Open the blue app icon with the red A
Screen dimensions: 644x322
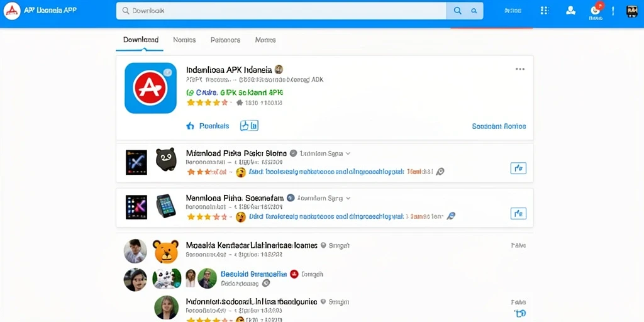tap(150, 88)
